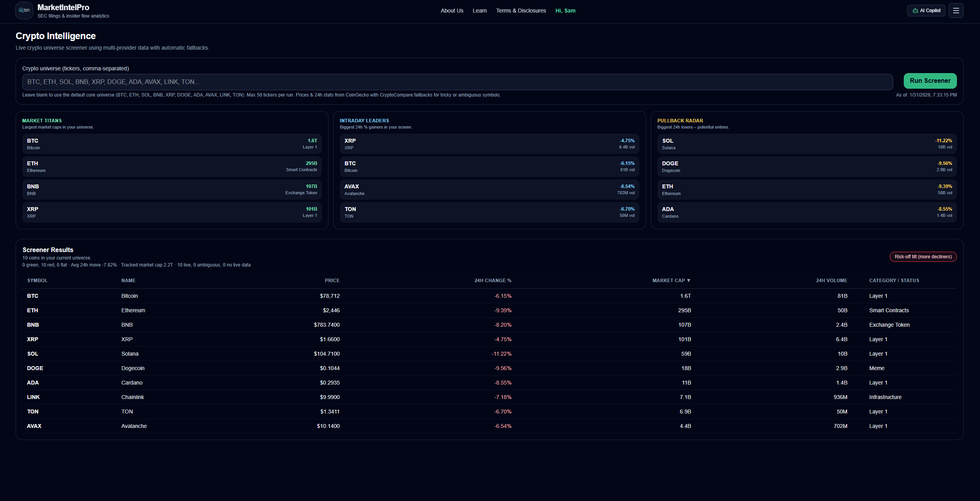Navigate to the Learn section
The width and height of the screenshot is (980, 501).
(479, 11)
